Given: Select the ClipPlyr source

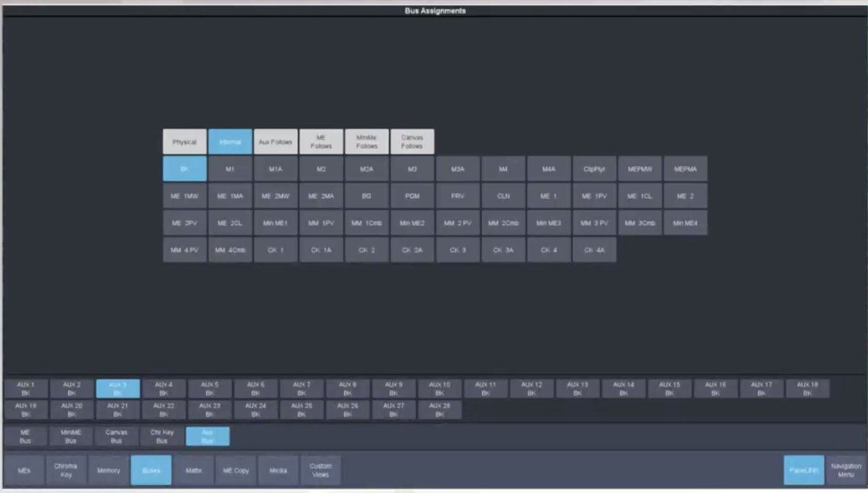Looking at the screenshot, I should 594,168.
